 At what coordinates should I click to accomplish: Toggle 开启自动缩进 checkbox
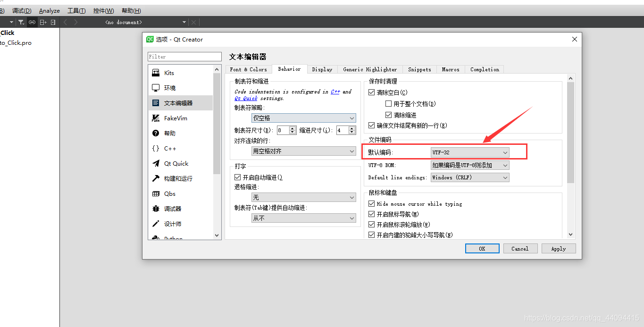tap(238, 177)
